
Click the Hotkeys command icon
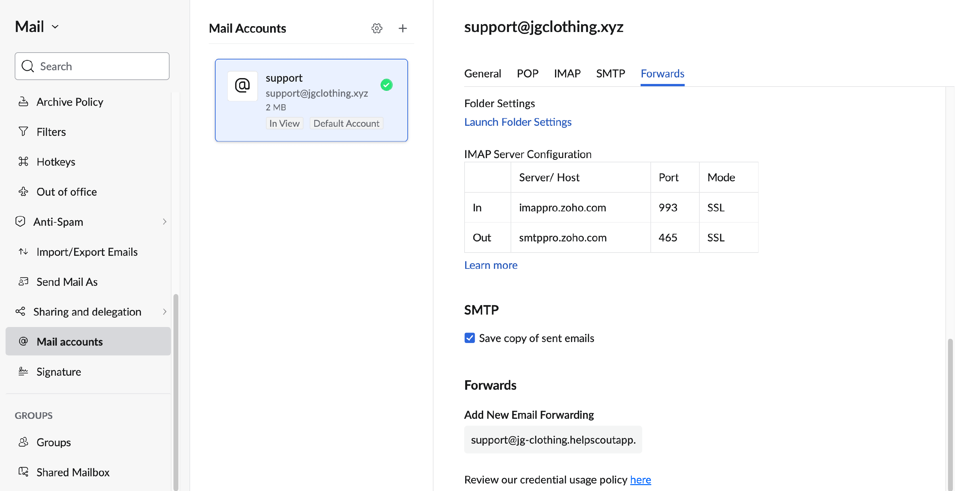(23, 162)
